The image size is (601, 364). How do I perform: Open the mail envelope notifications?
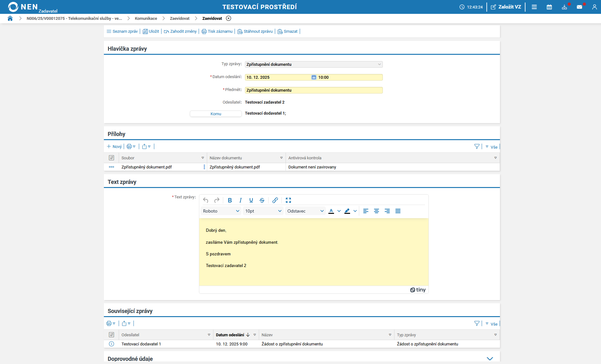(579, 7)
